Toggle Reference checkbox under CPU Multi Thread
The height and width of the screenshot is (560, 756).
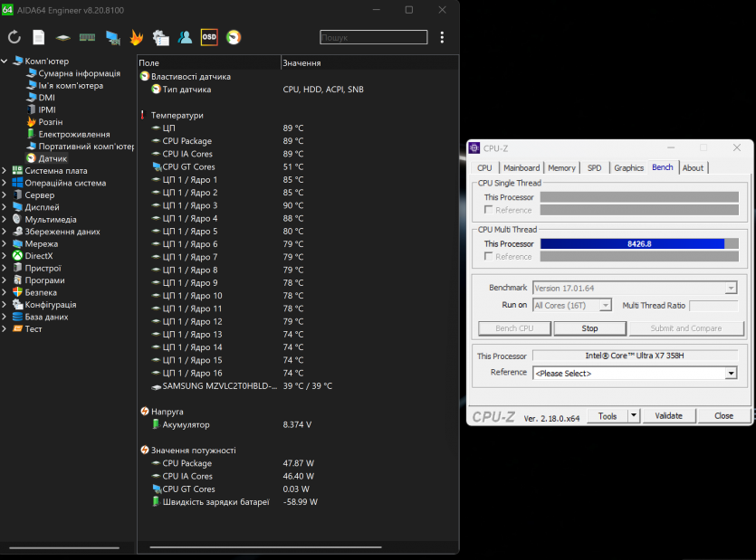click(489, 257)
